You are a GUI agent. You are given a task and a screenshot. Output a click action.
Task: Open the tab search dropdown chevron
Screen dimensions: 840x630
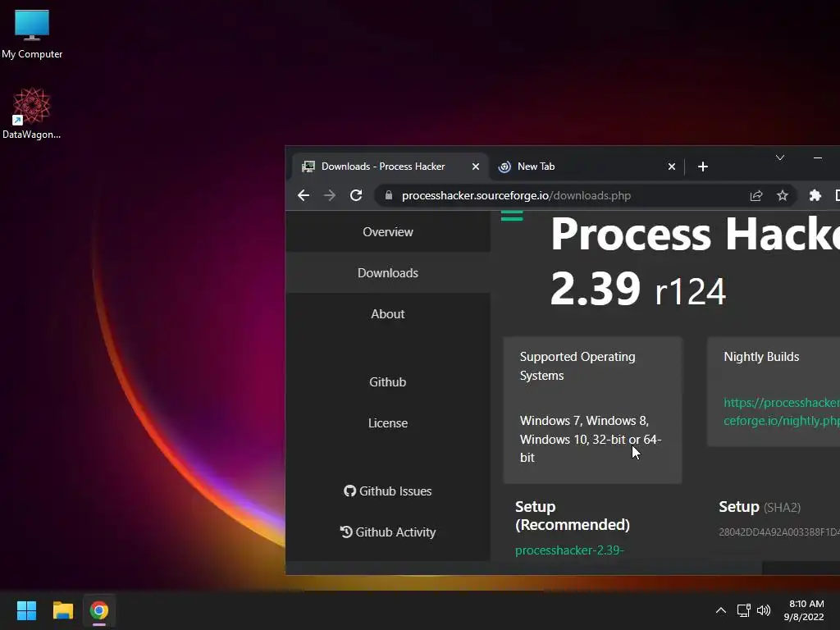click(780, 157)
